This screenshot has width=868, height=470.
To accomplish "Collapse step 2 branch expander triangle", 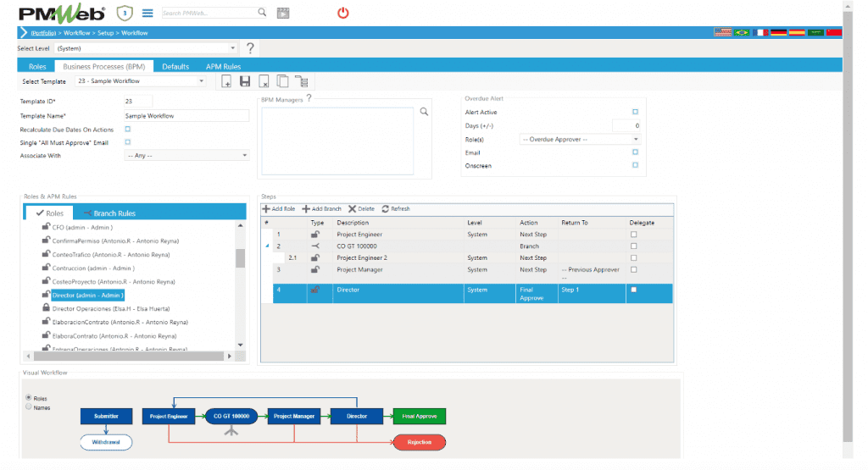I will coord(267,246).
